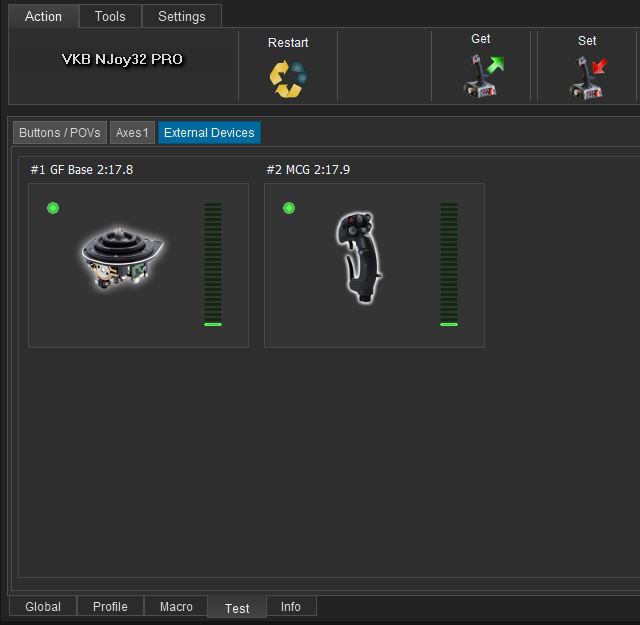This screenshot has height=625, width=640.
Task: Go to the Global bottom tab
Action: (43, 607)
